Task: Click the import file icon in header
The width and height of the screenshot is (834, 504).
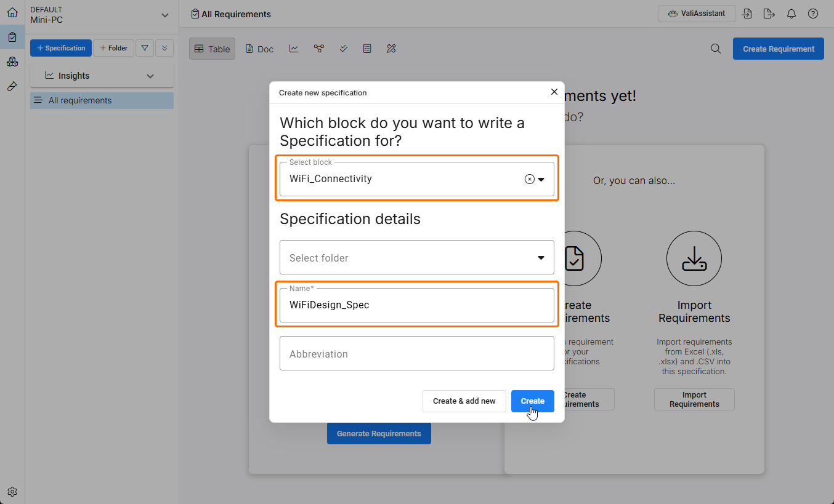Action: click(747, 14)
